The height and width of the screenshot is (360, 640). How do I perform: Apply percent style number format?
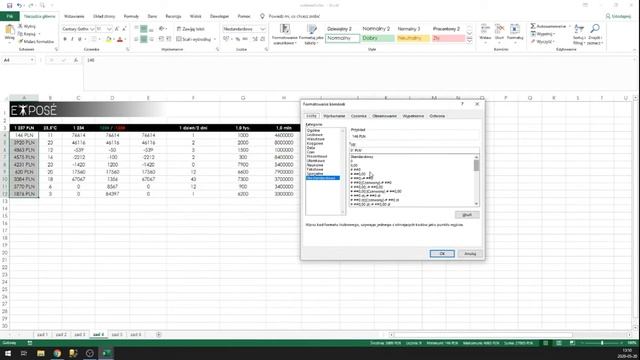tap(238, 39)
